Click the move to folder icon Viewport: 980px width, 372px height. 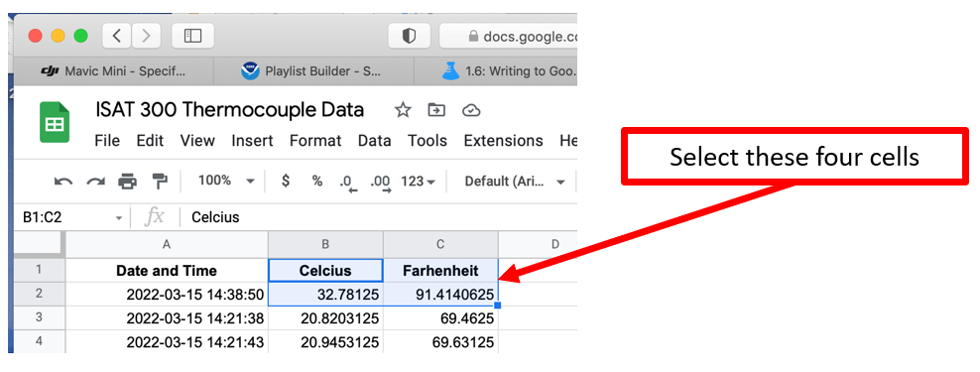tap(436, 111)
